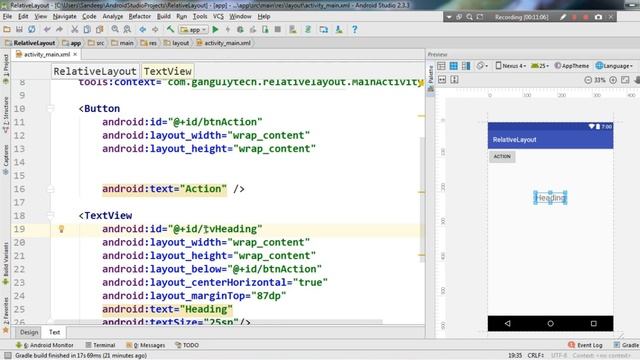Toggle the Project tool window
The image size is (640, 360).
click(x=6, y=69)
